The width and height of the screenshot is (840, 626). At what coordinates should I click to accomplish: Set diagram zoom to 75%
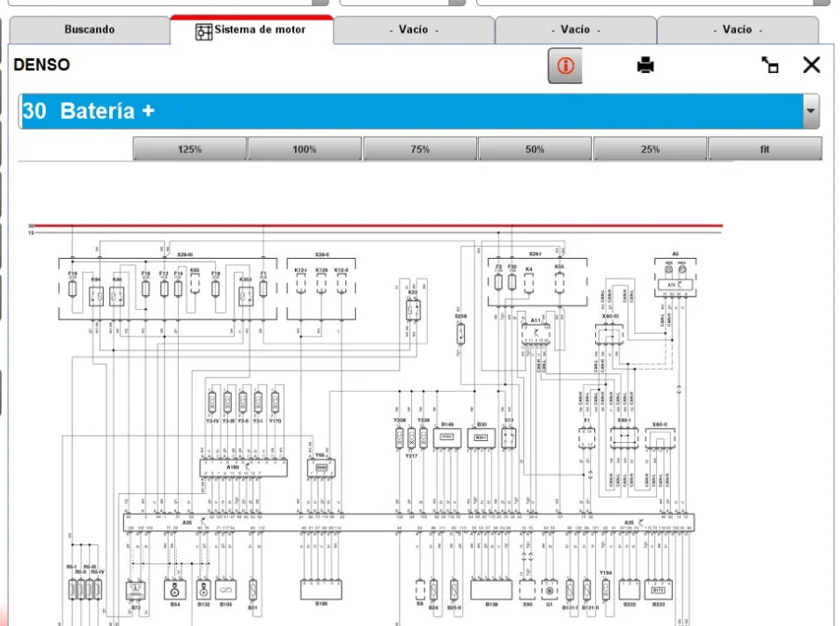[x=419, y=149]
